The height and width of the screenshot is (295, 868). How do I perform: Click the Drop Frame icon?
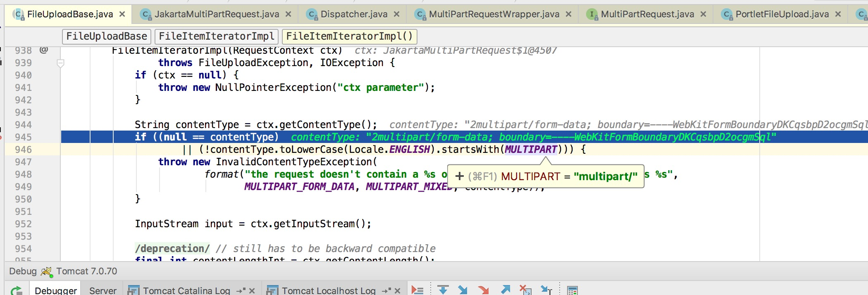pos(525,290)
